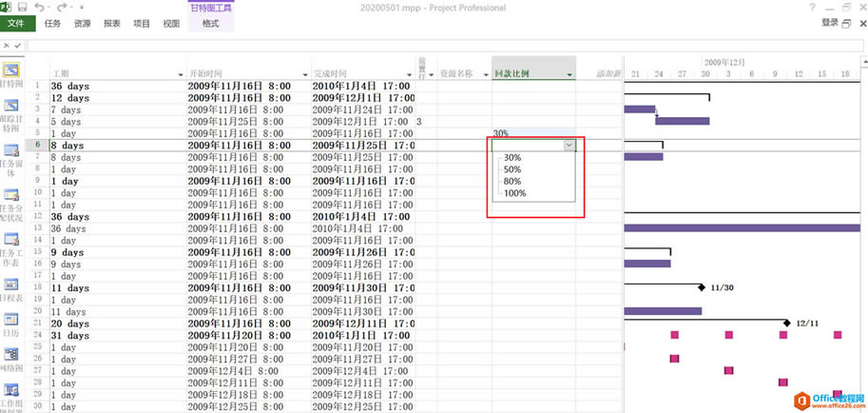Image resolution: width=868 pixels, height=413 pixels.
Task: Switch to the 视图 ribbon tab
Action: point(171,24)
